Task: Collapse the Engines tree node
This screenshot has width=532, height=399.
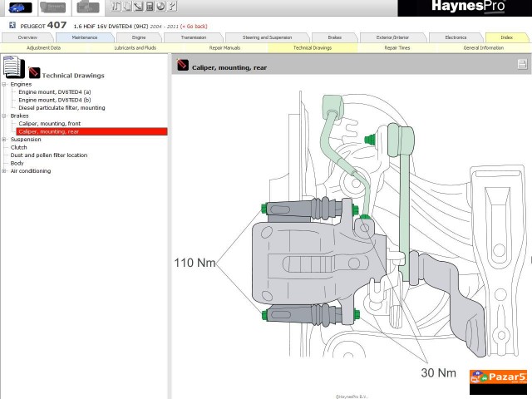Action: click(4, 84)
